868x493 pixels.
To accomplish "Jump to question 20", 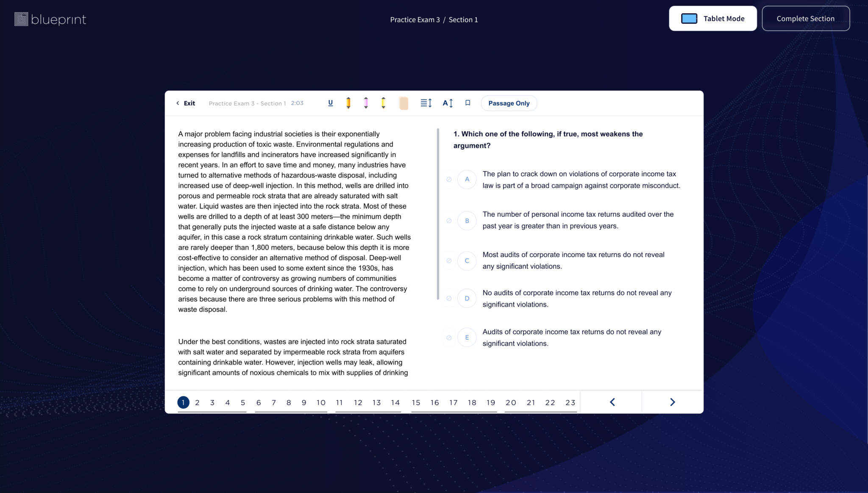I will (511, 402).
